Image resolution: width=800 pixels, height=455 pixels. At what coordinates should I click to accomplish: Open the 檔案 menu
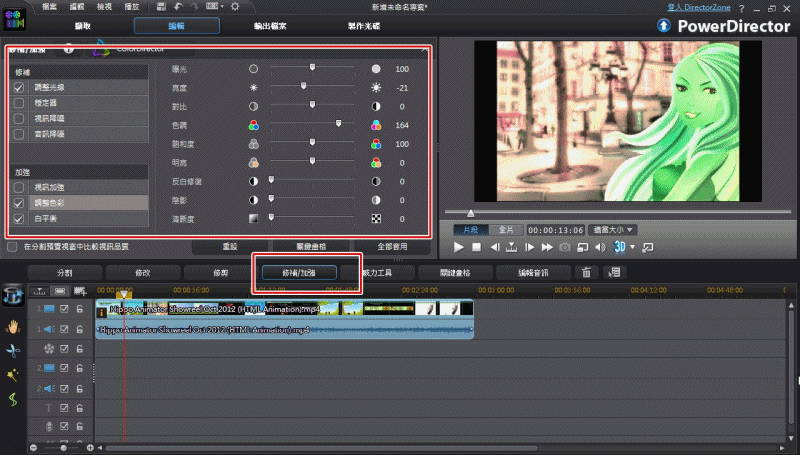coord(49,7)
